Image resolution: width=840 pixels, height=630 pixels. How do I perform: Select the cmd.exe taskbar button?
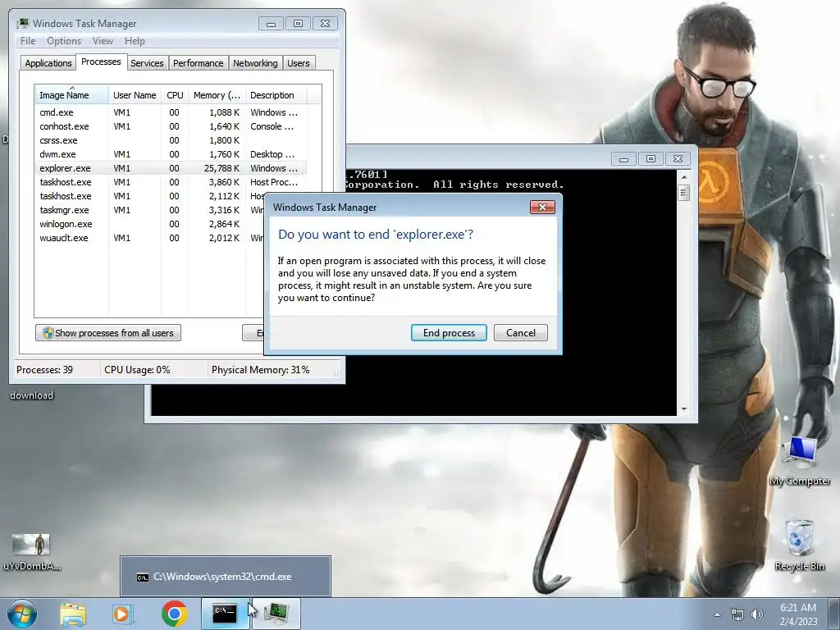[x=225, y=614]
